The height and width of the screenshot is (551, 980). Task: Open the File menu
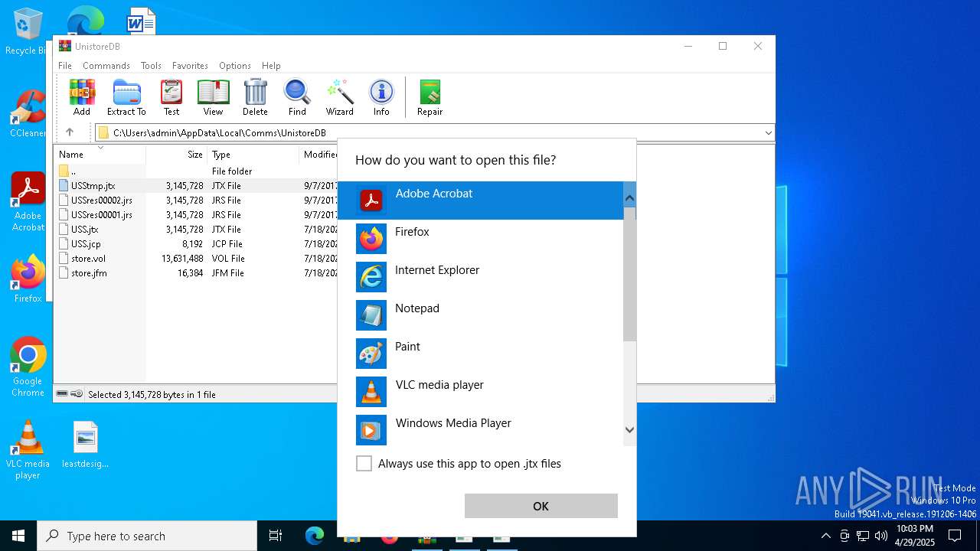click(x=65, y=66)
